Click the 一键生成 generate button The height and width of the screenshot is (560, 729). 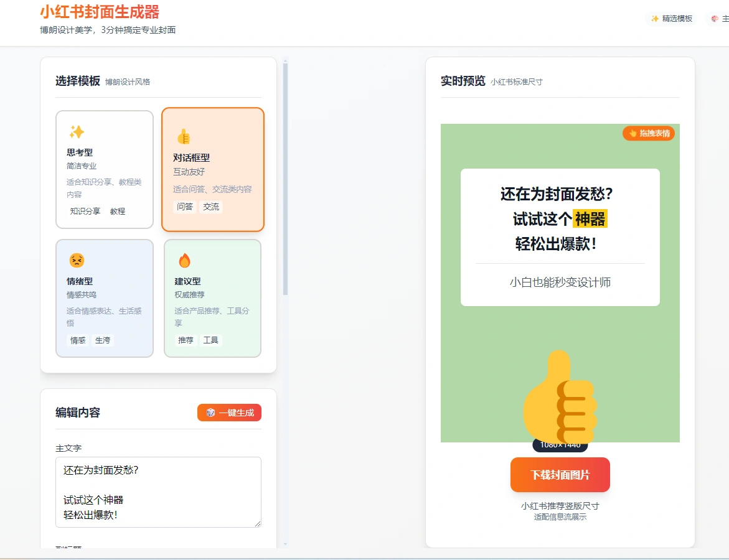(229, 412)
